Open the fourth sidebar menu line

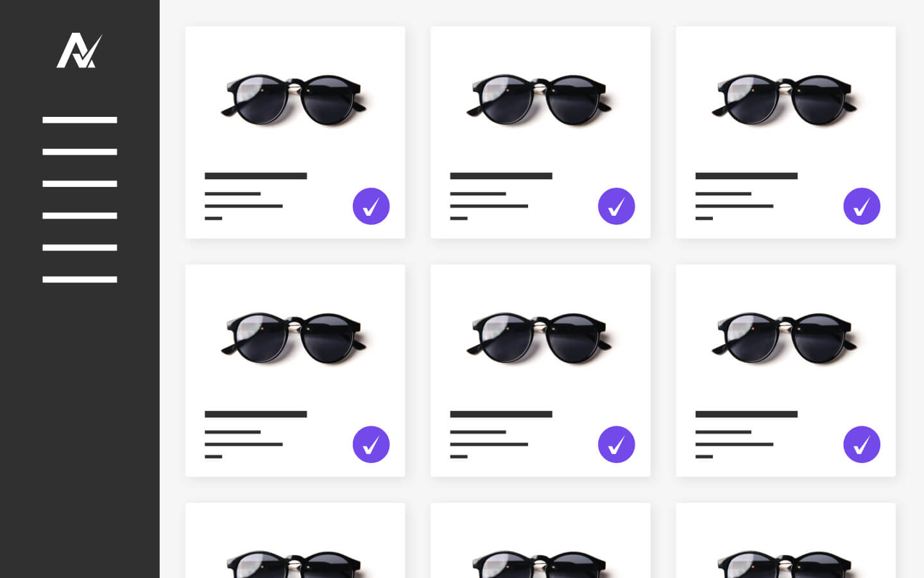pyautogui.click(x=80, y=216)
